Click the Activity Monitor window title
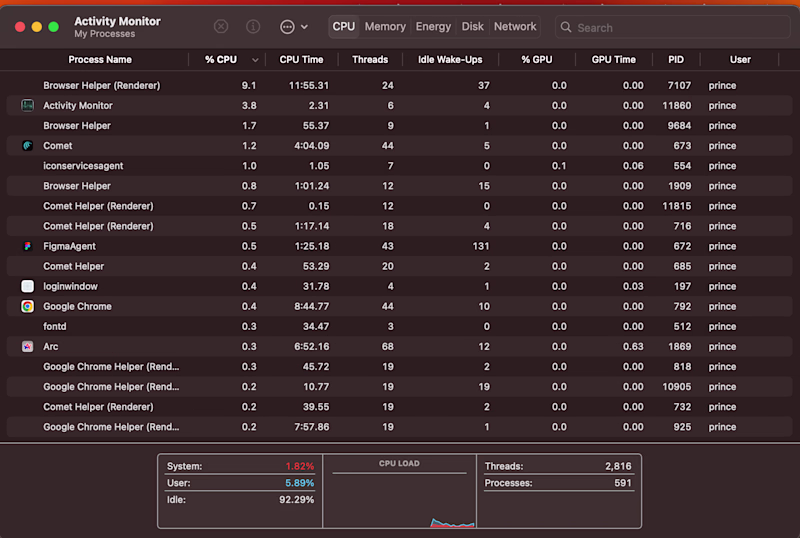 [x=117, y=21]
